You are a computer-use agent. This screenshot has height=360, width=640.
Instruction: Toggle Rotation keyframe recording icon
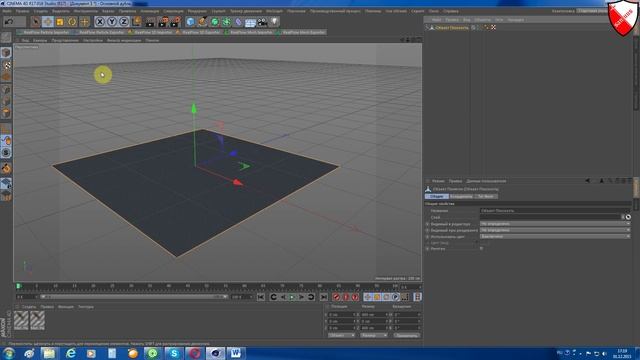pyautogui.click(x=386, y=297)
